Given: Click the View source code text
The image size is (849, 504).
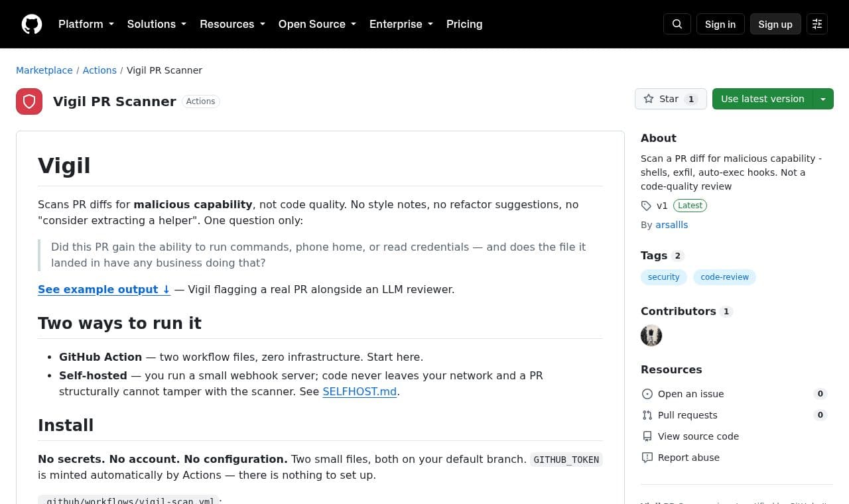Looking at the screenshot, I should (698, 436).
